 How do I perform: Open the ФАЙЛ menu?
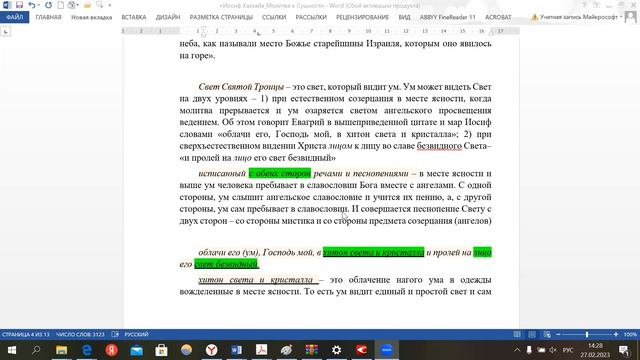tap(15, 17)
